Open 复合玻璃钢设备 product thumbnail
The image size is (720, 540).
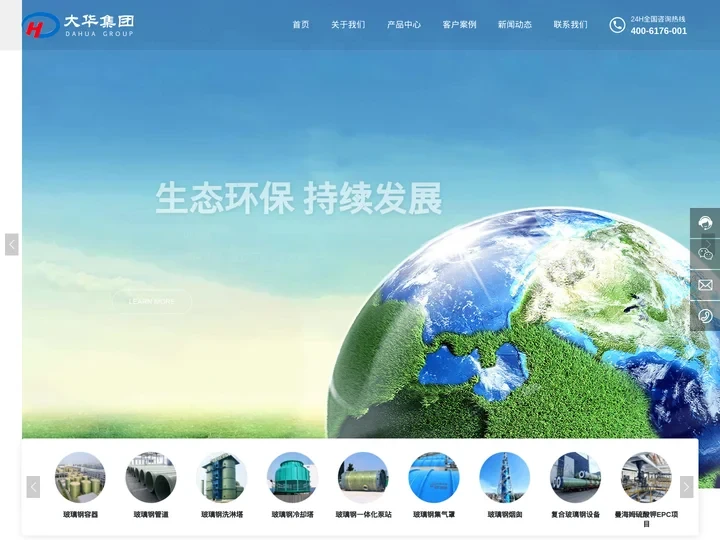[575, 477]
